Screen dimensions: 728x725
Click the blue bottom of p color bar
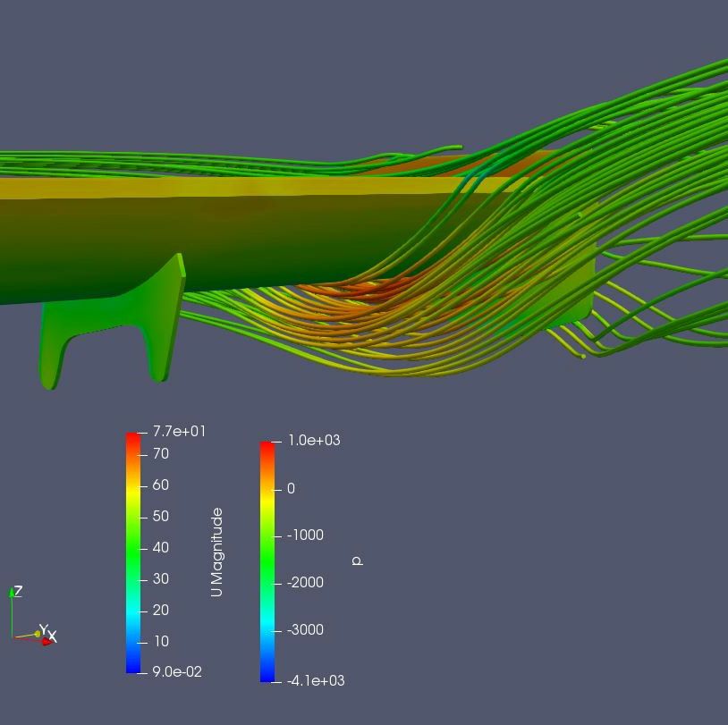point(267,675)
